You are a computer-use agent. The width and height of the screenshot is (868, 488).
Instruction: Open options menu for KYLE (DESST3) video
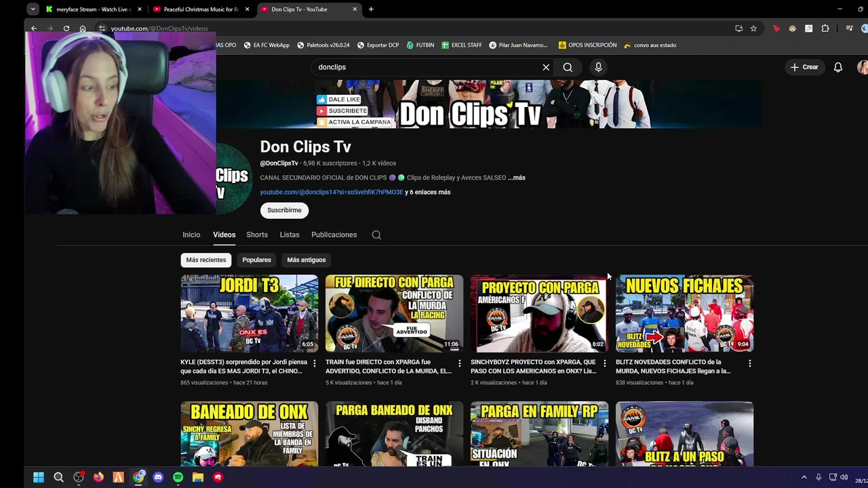pyautogui.click(x=314, y=363)
